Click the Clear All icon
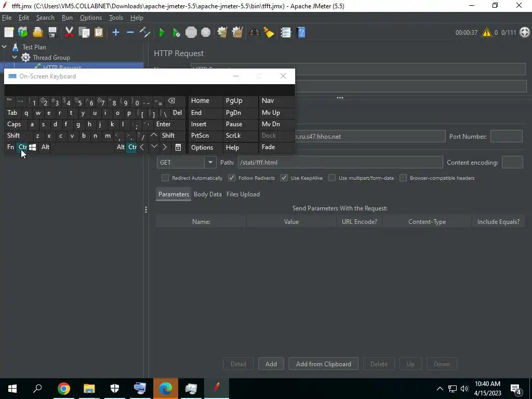Screen dimensions: 532x399 pos(237,33)
